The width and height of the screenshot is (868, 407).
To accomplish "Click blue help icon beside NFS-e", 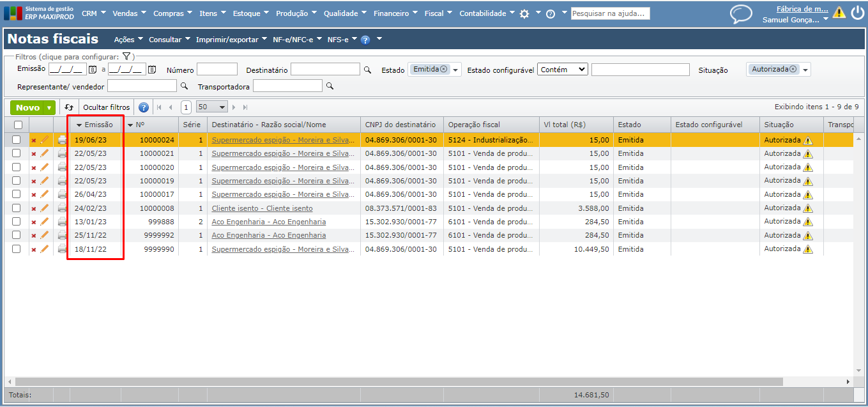I will coord(365,40).
